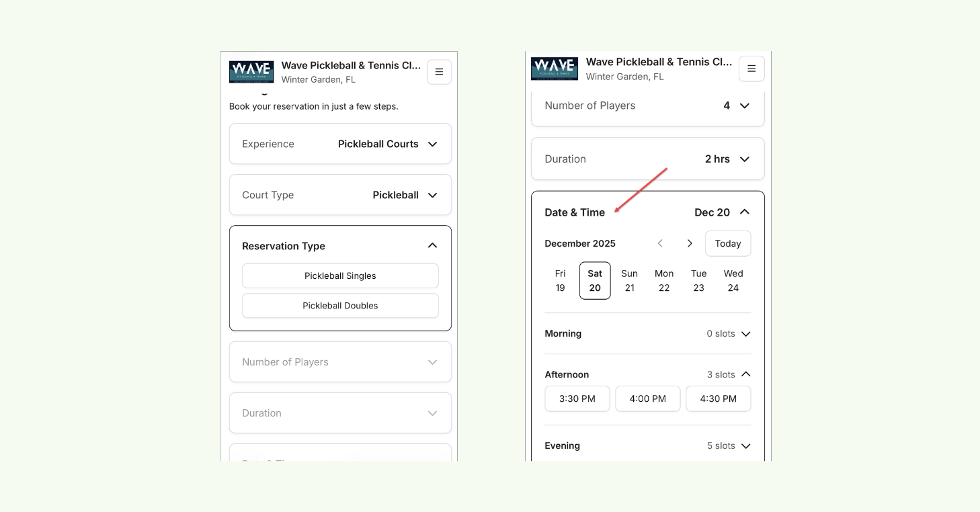The image size is (980, 512).
Task: Pick the 4:00 PM afternoon slot
Action: (647, 398)
